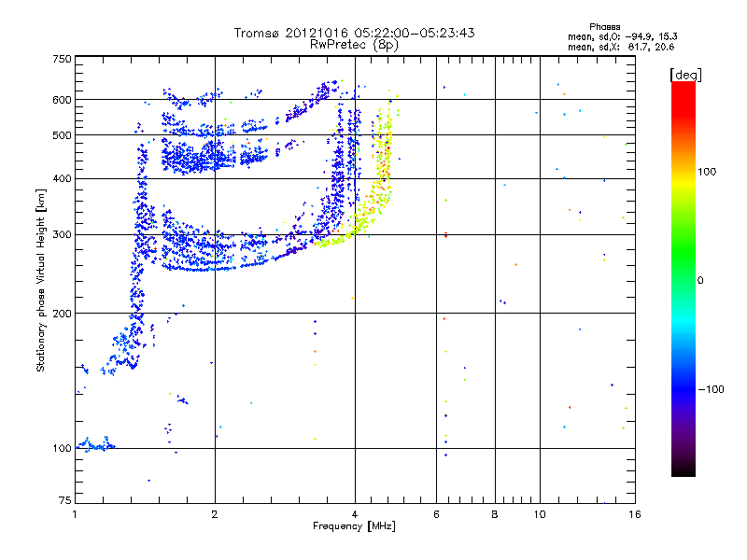747x560 pixels.
Task: Click y-axis tick label '750'
Action: pos(62,59)
